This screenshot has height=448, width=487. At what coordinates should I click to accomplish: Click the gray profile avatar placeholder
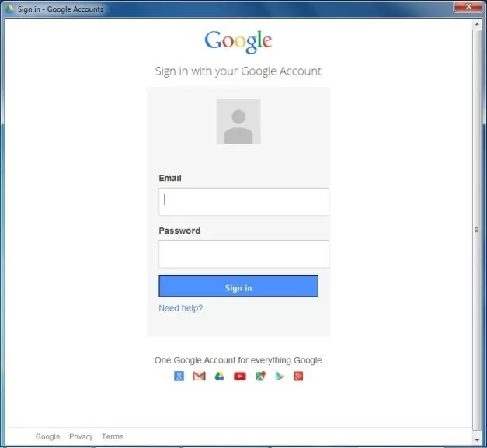click(238, 122)
